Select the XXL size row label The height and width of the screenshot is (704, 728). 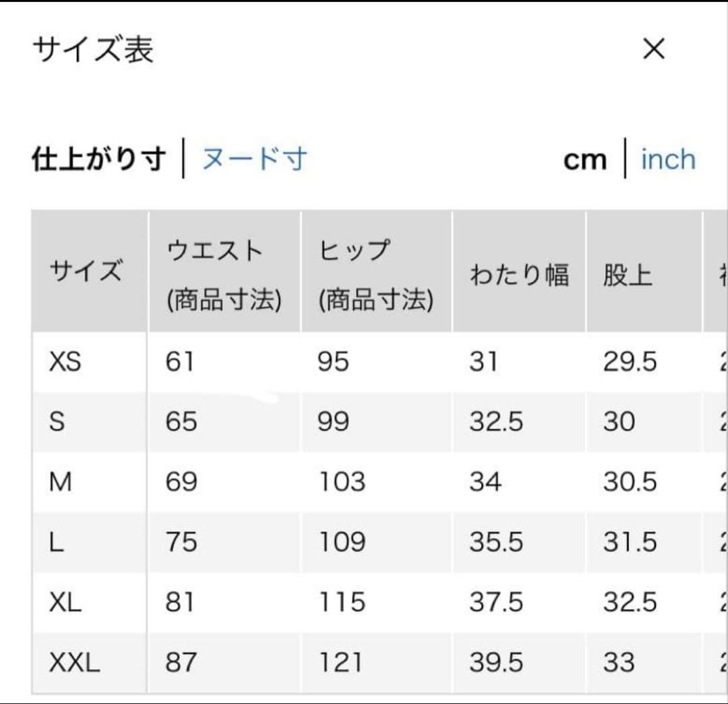point(74,662)
